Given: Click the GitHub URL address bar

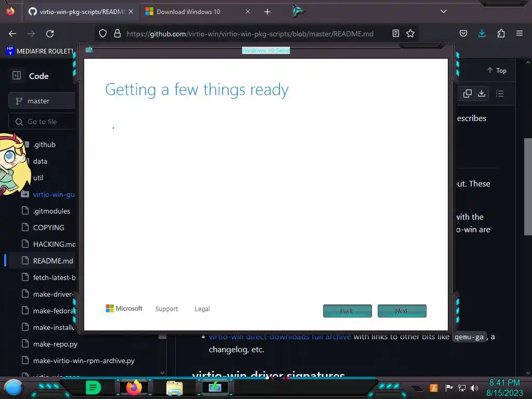Looking at the screenshot, I should (250, 34).
